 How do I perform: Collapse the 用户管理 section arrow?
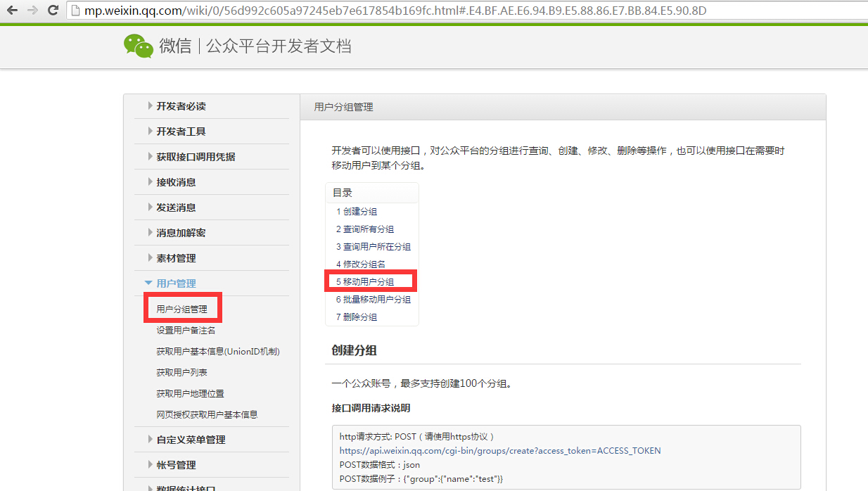coord(149,283)
